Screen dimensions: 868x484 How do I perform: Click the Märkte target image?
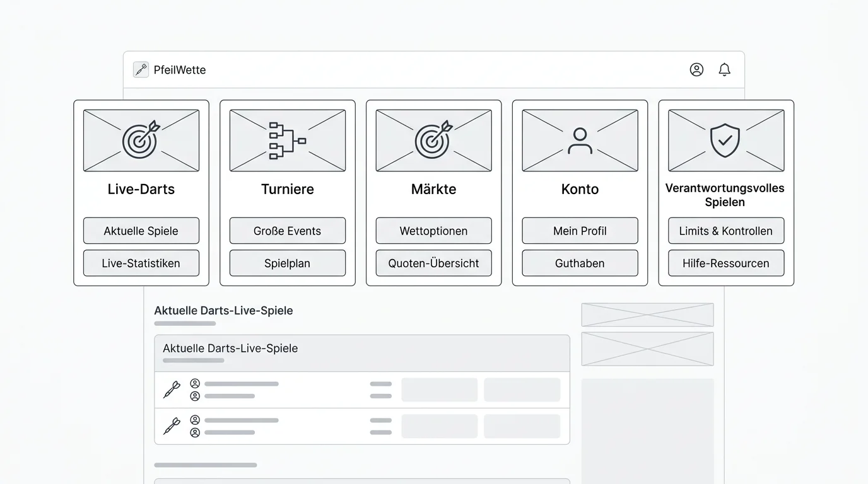point(434,141)
